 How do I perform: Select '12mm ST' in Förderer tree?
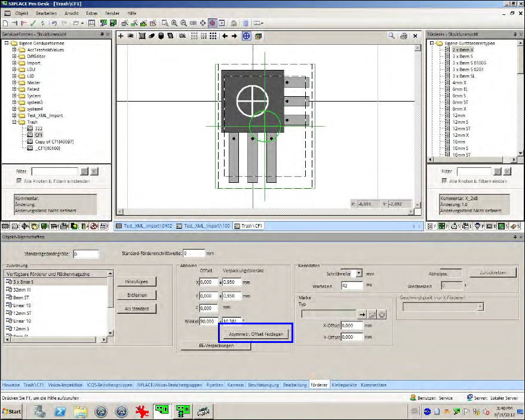point(461,128)
